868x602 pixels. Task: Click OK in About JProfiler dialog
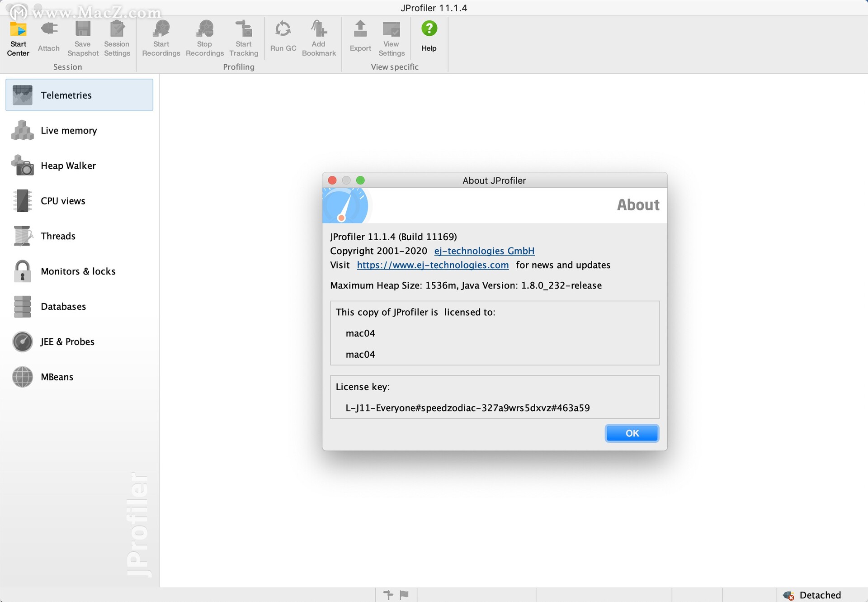coord(632,433)
